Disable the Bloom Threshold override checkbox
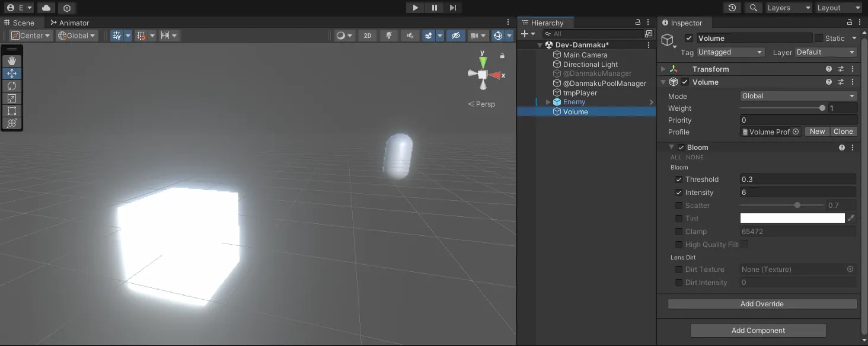This screenshot has width=868, height=346. coord(679,180)
